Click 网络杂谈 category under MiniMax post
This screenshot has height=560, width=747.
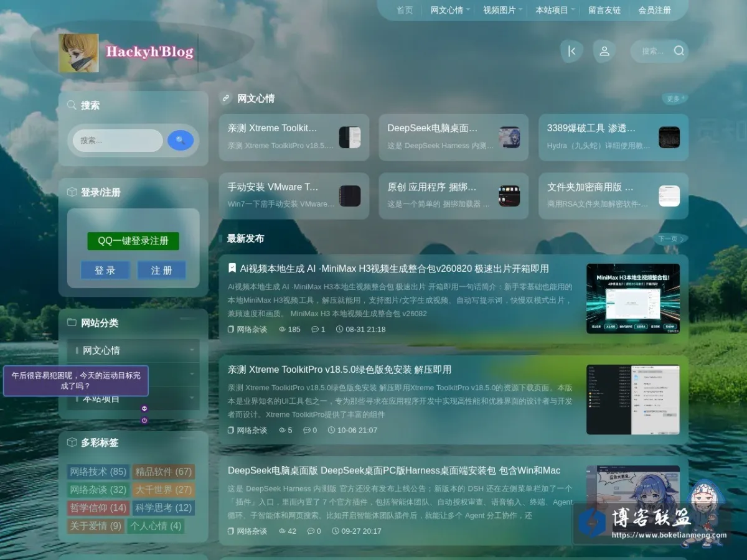(251, 329)
